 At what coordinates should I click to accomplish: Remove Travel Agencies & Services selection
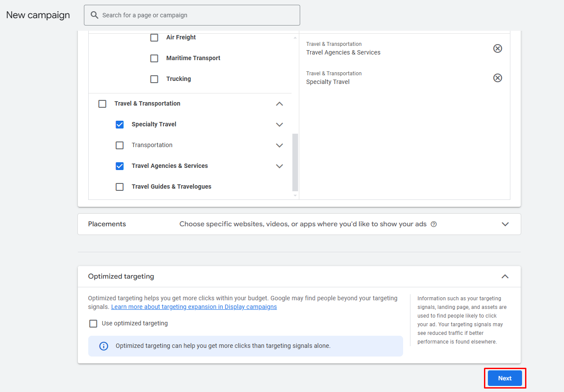(498, 48)
